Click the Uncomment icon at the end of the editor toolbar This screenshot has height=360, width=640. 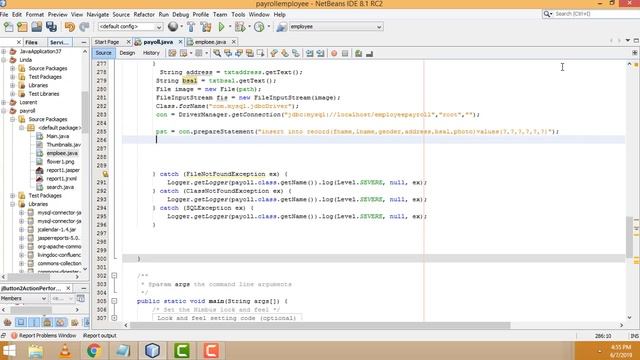point(369,53)
